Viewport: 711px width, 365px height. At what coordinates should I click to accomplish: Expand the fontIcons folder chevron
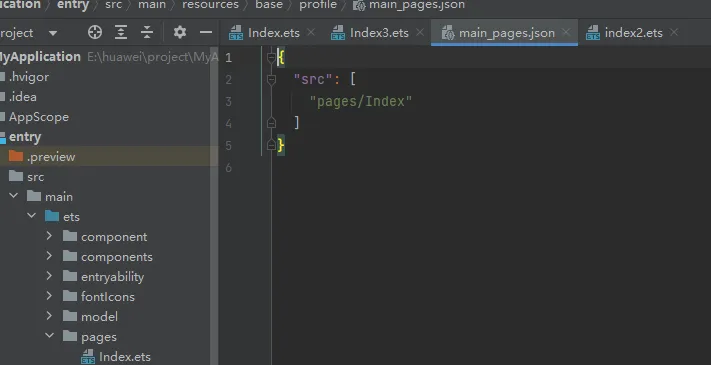(x=49, y=296)
